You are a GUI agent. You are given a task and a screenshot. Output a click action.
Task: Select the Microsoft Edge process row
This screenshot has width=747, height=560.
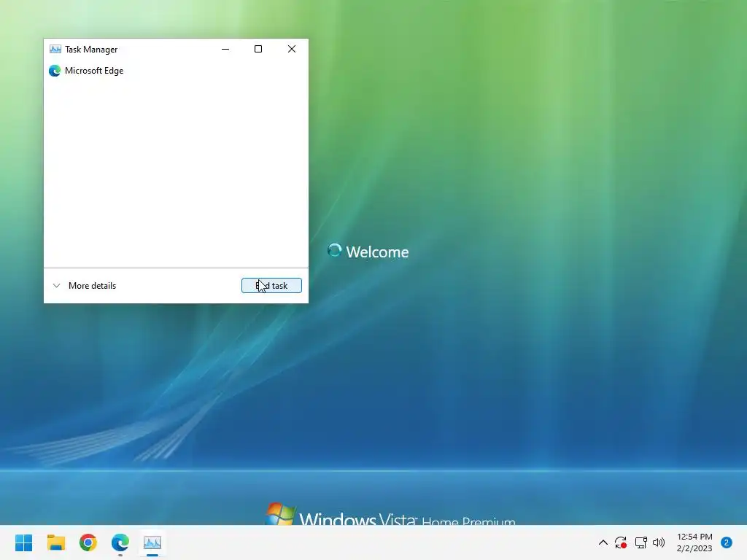click(176, 71)
